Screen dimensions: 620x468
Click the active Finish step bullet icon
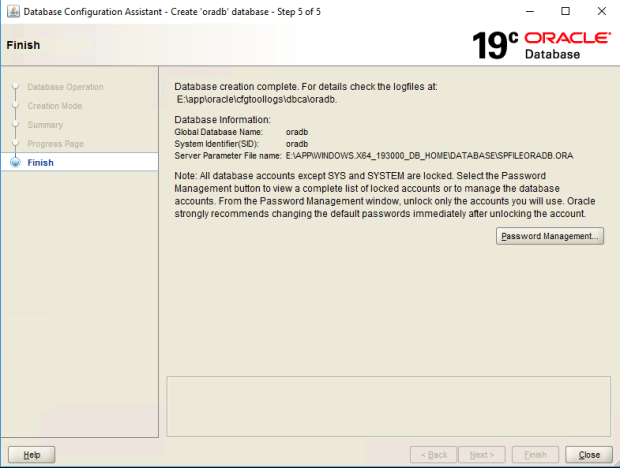[15, 162]
